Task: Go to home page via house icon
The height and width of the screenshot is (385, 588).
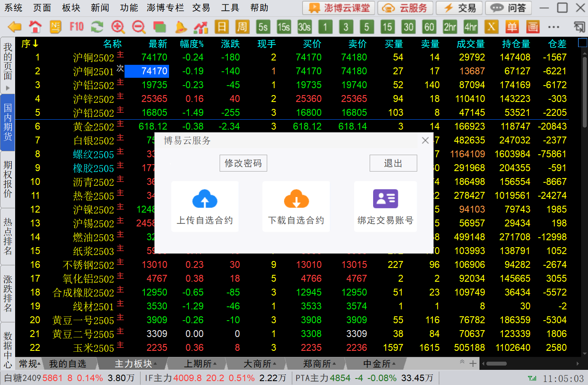Action: [x=35, y=27]
